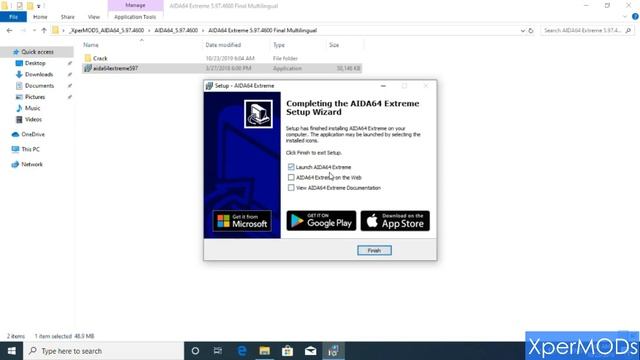Open the Home ribbon tab
640x360 pixels.
40,17
